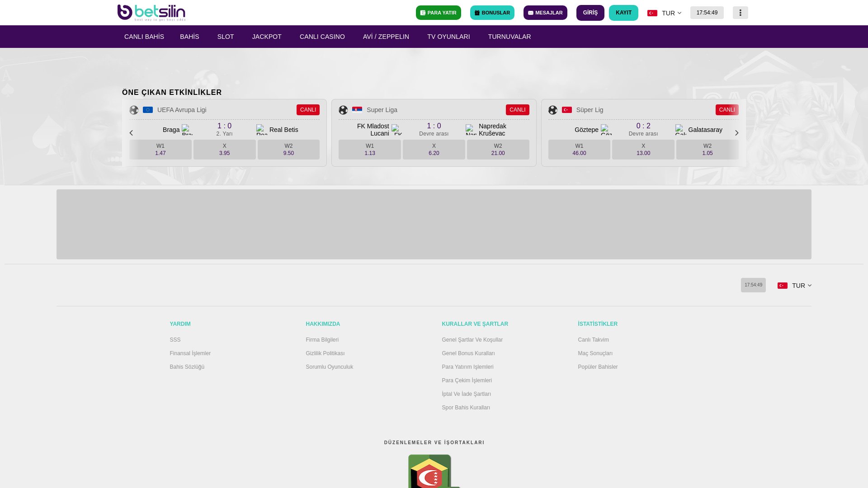The image size is (868, 488).
Task: Click soccer ball icon in Süper Lig card
Action: pos(552,110)
